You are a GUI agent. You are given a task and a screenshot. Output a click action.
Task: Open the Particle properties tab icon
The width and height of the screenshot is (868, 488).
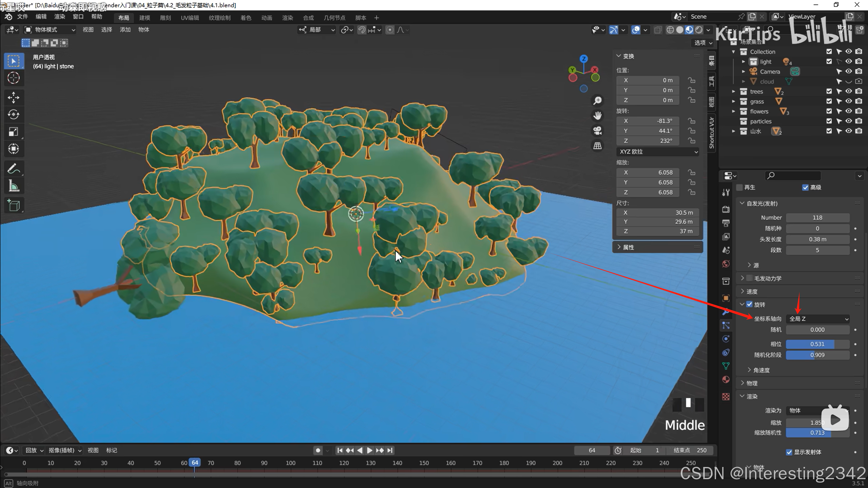(x=726, y=325)
